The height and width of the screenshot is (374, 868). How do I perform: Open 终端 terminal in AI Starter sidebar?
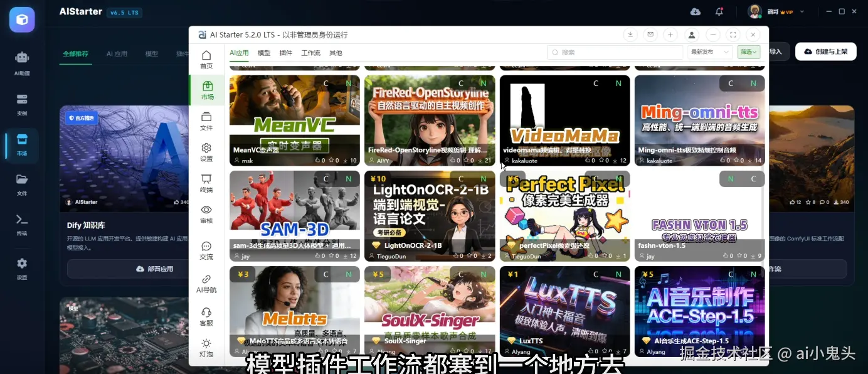tap(206, 183)
